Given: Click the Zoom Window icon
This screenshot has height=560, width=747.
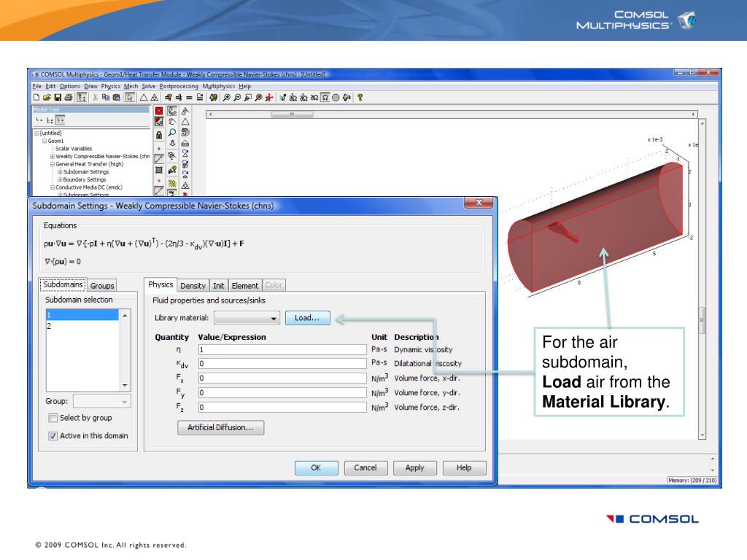Looking at the screenshot, I should click(248, 98).
